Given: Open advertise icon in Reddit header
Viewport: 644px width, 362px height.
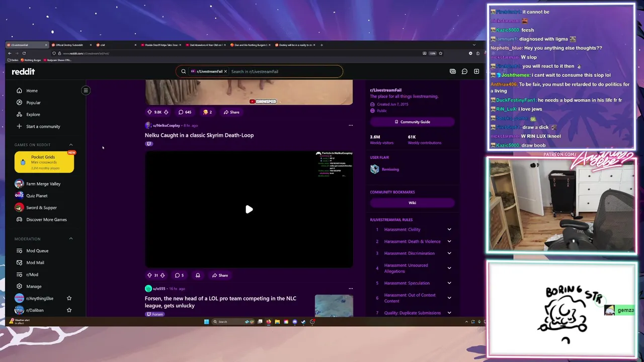Looking at the screenshot, I should 453,71.
